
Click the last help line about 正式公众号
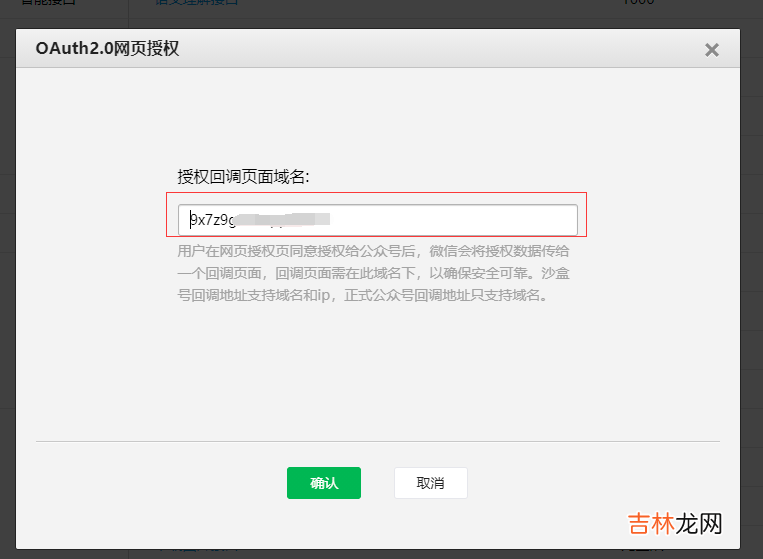pos(362,295)
